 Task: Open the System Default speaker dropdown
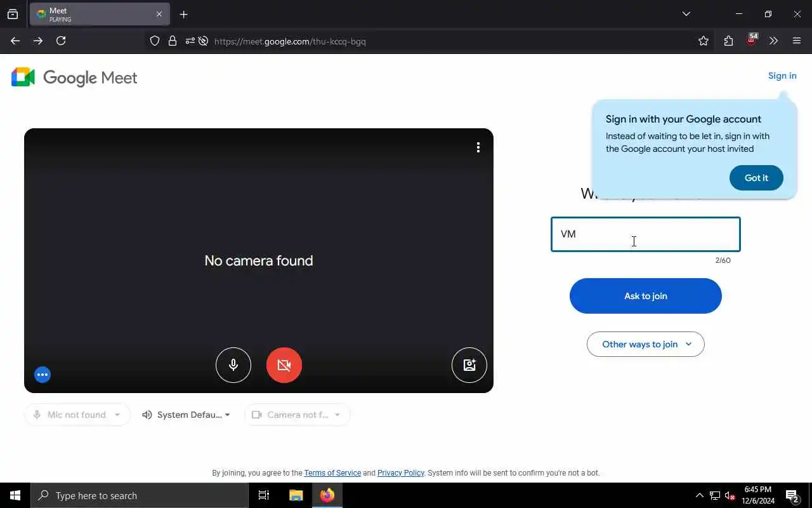point(187,415)
